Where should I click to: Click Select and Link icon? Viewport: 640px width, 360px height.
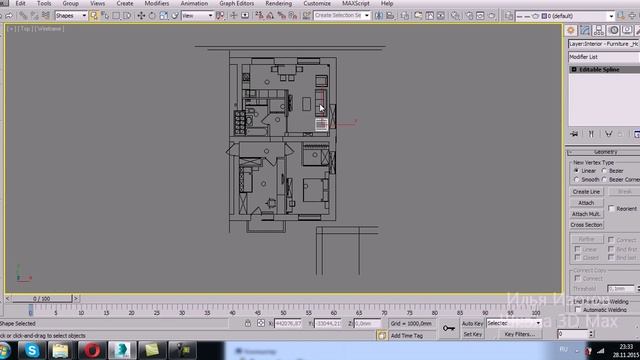click(23, 16)
